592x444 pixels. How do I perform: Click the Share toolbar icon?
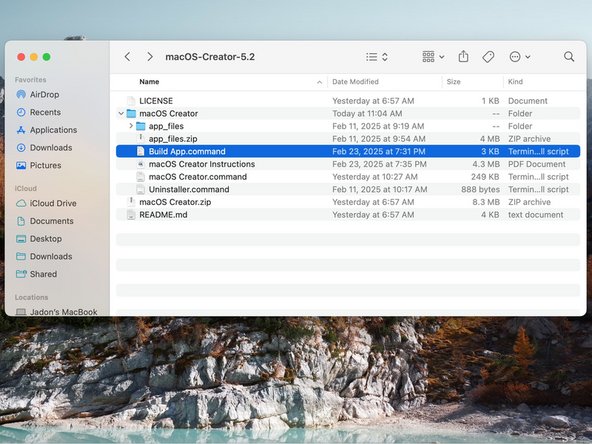coord(463,57)
